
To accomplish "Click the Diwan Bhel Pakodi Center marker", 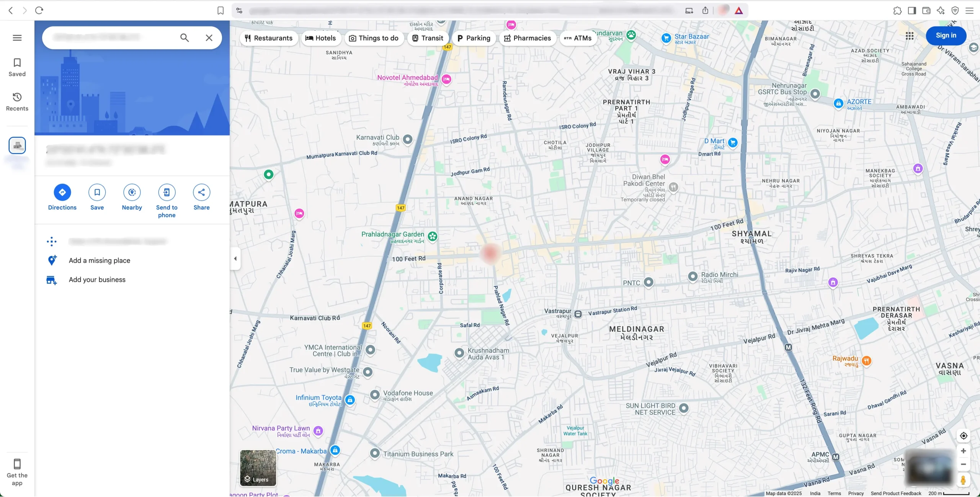I will point(673,187).
